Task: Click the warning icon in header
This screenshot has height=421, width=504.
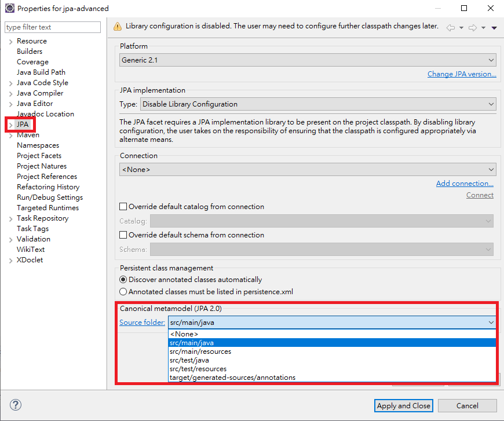Action: (118, 27)
